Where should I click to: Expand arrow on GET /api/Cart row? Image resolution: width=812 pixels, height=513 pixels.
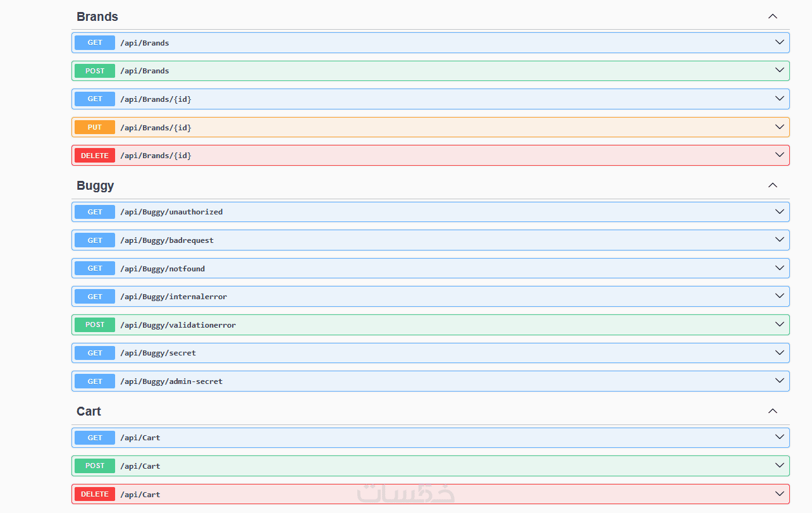[780, 437]
